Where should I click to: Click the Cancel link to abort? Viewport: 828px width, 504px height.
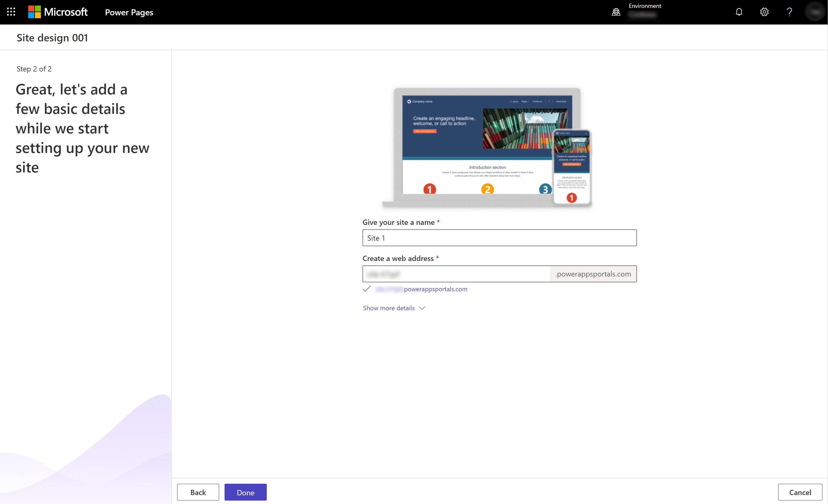tap(800, 492)
